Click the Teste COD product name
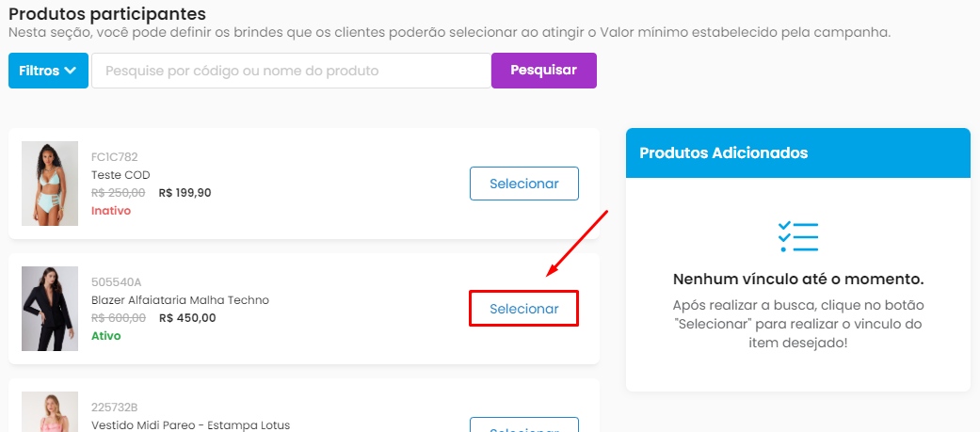 [x=120, y=175]
